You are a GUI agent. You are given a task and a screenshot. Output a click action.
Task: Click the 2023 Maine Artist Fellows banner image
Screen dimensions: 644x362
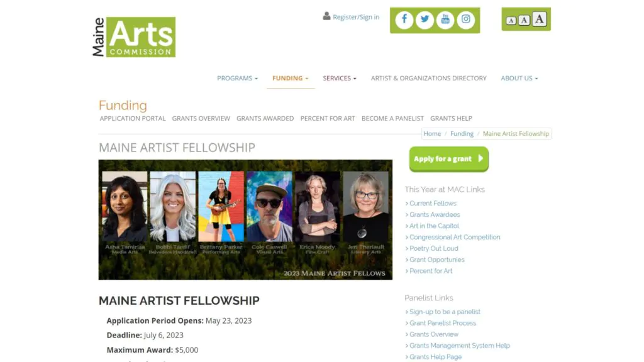click(245, 219)
